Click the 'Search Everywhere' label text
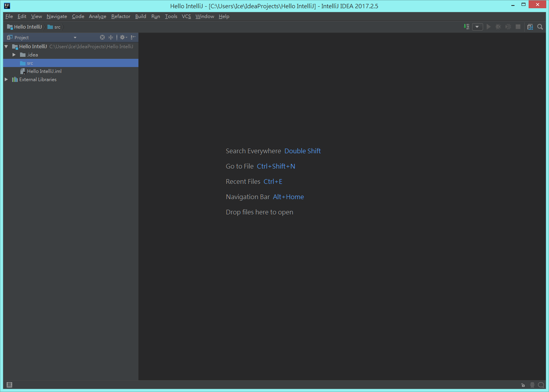The image size is (549, 392). point(253,151)
